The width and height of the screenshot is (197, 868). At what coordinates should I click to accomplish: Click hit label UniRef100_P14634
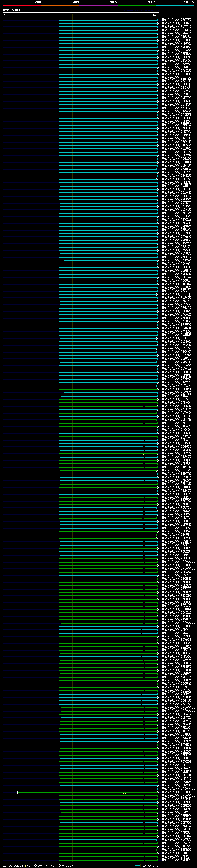[177, 328]
